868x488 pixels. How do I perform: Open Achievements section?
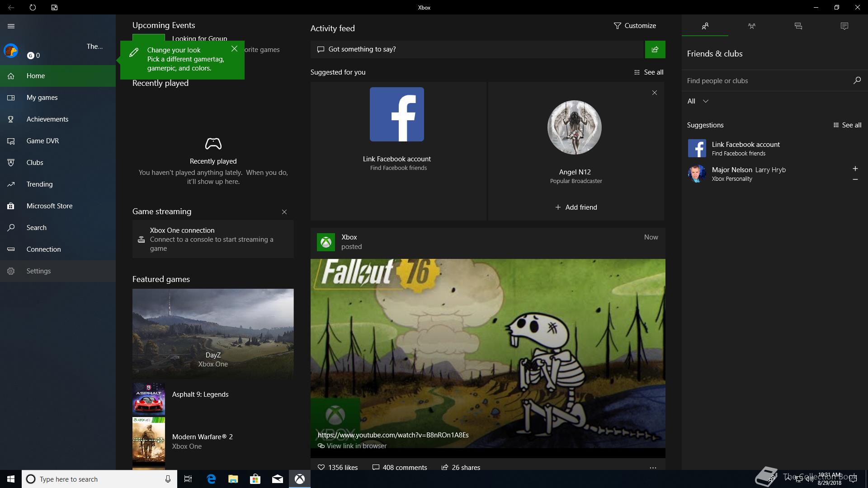58,119
